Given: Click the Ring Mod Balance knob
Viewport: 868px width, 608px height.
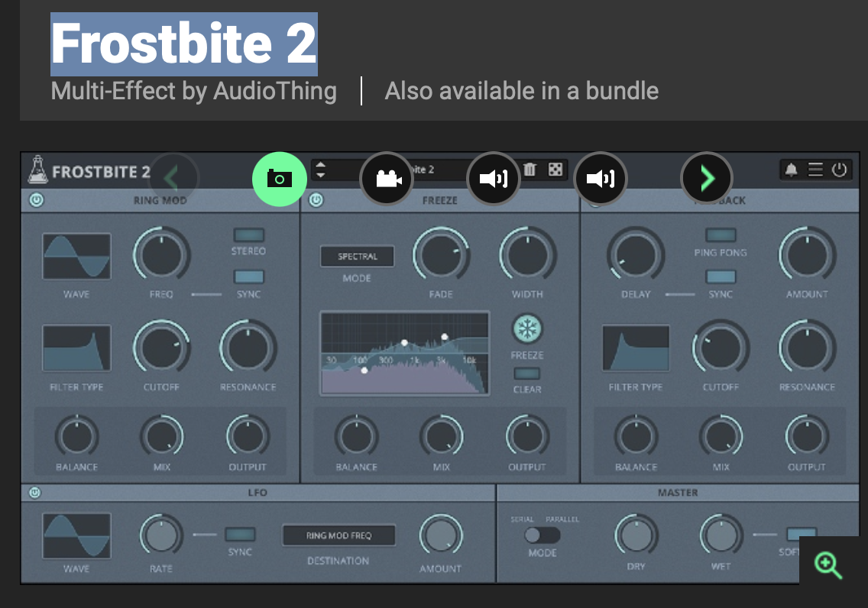Looking at the screenshot, I should click(x=77, y=436).
